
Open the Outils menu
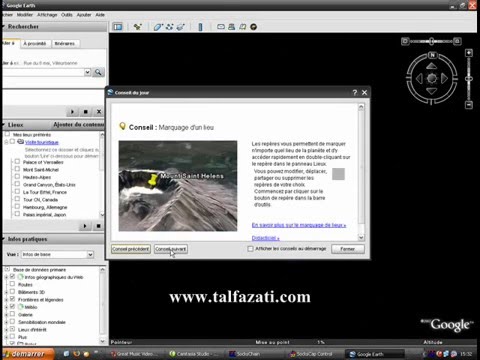click(x=67, y=15)
